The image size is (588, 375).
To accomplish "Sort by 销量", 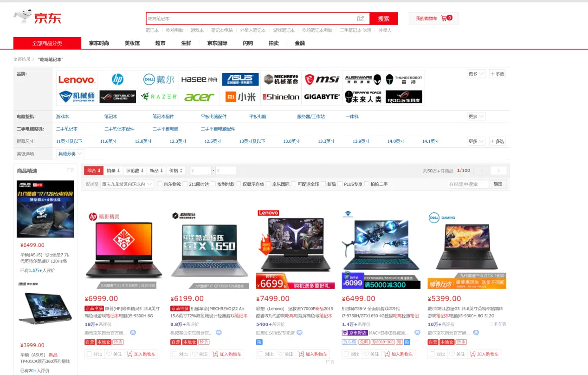I will (x=113, y=171).
